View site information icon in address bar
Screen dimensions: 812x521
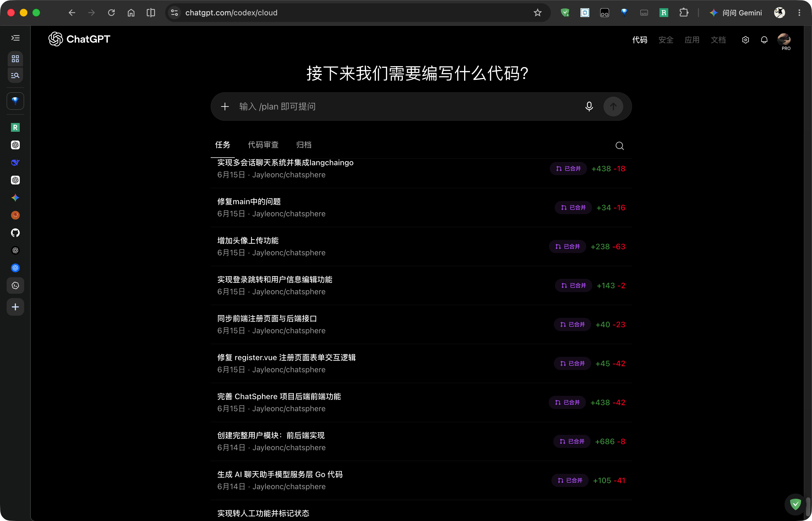tap(174, 13)
